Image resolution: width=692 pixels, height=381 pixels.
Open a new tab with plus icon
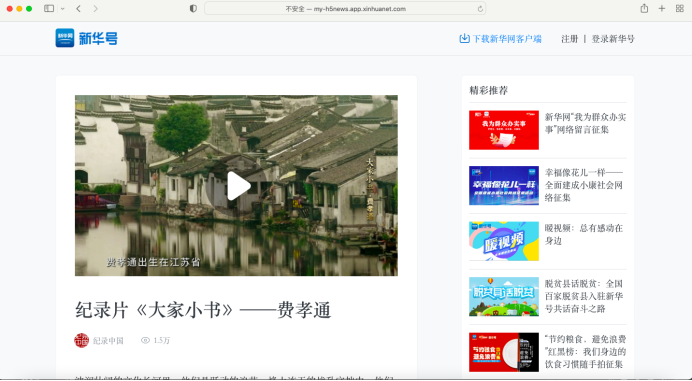662,8
